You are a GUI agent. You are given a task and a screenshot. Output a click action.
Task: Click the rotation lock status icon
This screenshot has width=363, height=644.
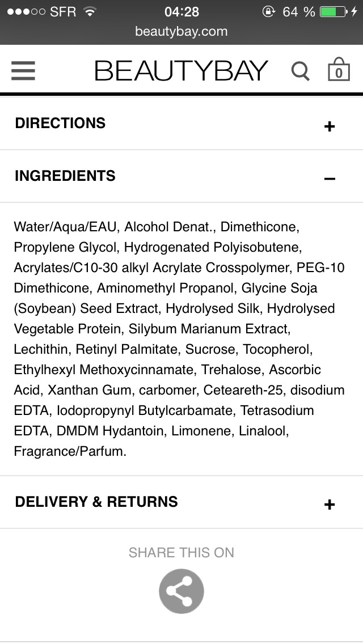coord(268,11)
